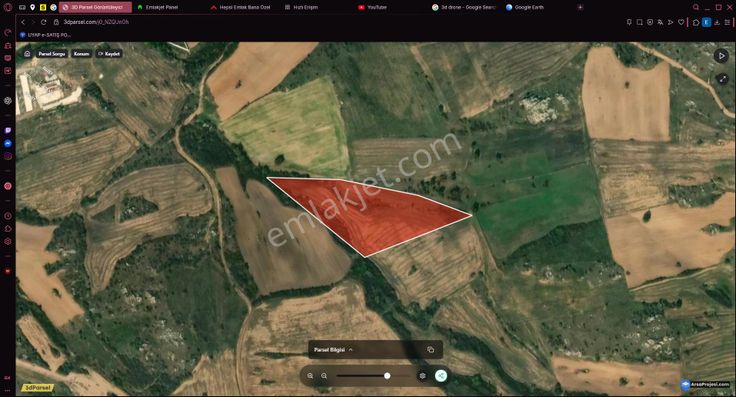736x397 pixels.
Task: Open the UYAP e-SATIŞ bookmark
Action: pos(46,35)
